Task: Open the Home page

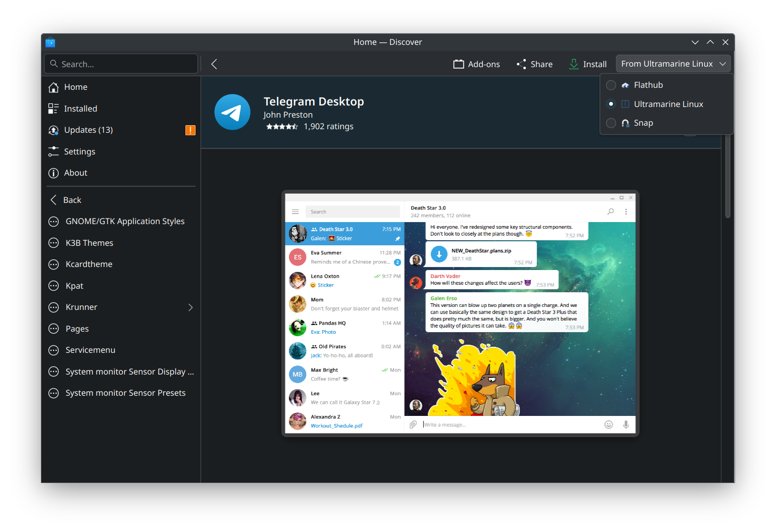Action: [121, 87]
